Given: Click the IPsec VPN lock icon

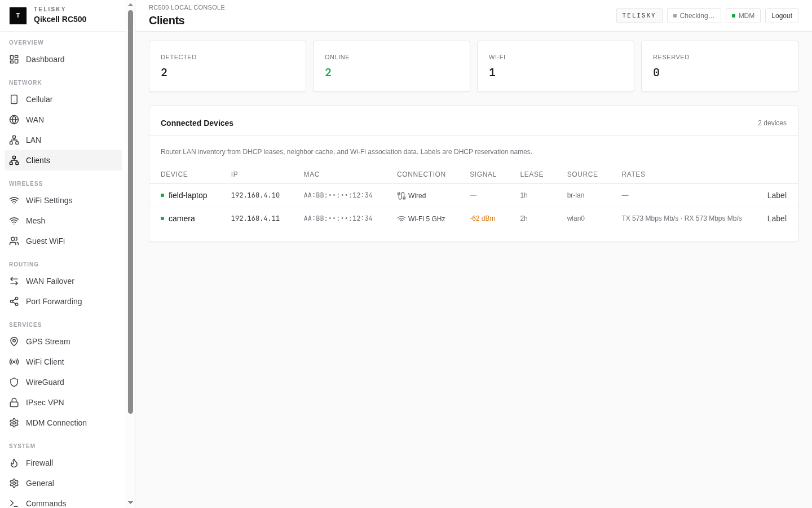Looking at the screenshot, I should 14,402.
